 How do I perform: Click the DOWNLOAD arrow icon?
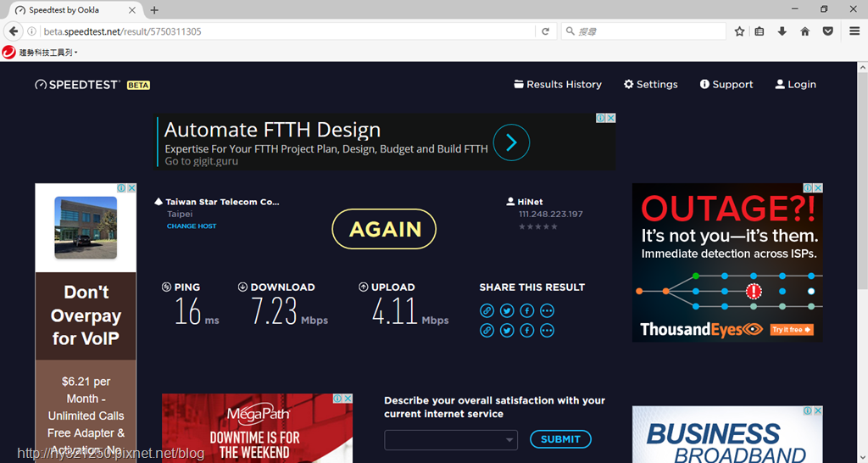(242, 287)
